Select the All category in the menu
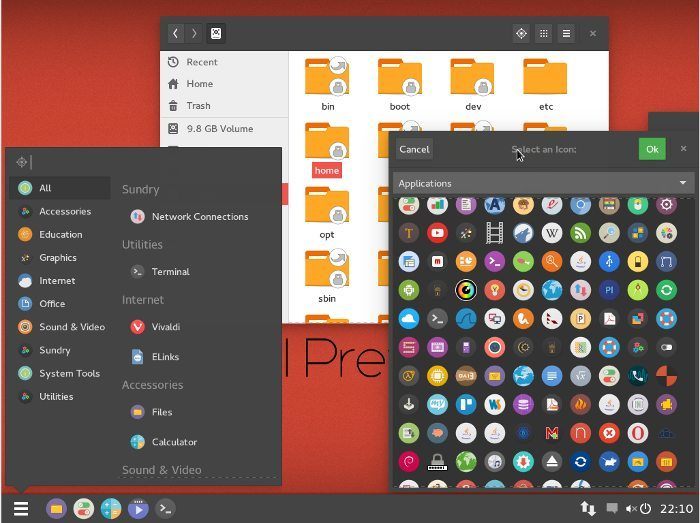The width and height of the screenshot is (700, 523). pyautogui.click(x=59, y=188)
